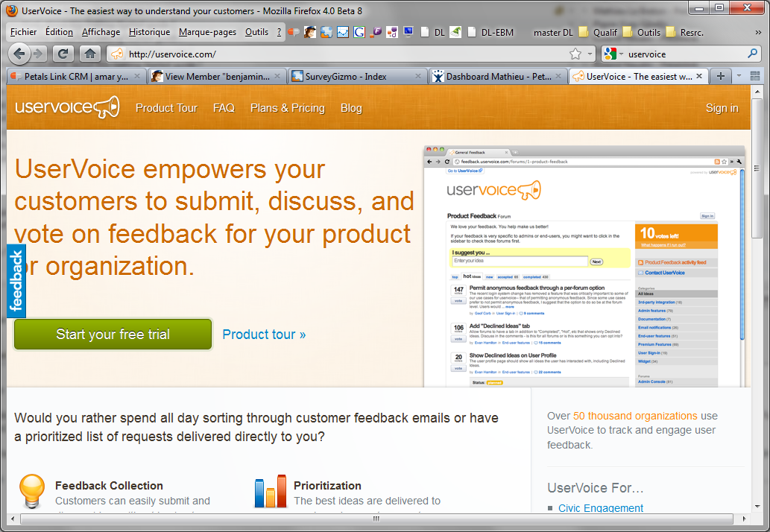Open the list all tabs dropdown
Viewport: 770px width, 532px height.
[739, 76]
